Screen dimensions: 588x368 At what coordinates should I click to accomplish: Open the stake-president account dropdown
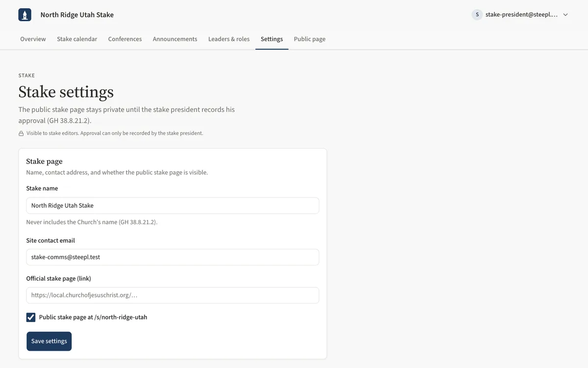(x=520, y=15)
